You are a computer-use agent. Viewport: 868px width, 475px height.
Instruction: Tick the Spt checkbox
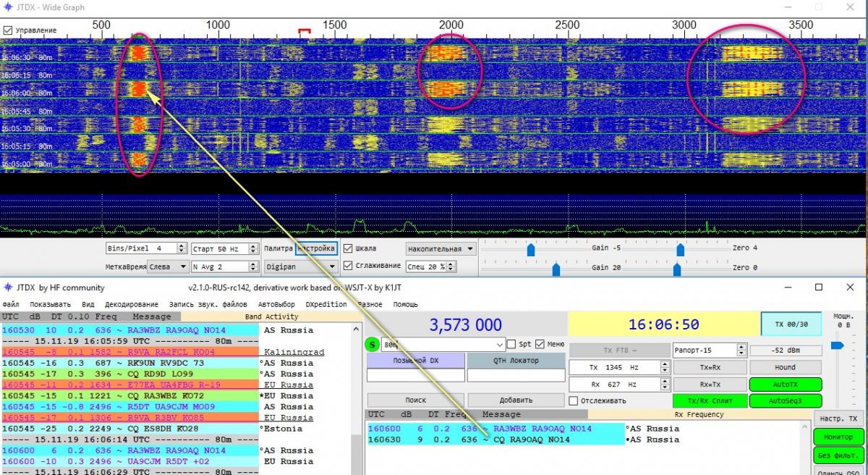[x=512, y=345]
